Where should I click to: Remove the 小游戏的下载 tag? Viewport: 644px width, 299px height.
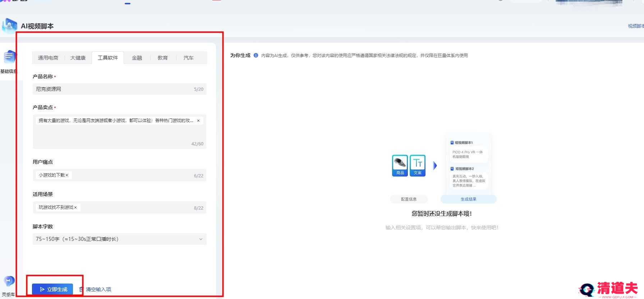pyautogui.click(x=67, y=176)
